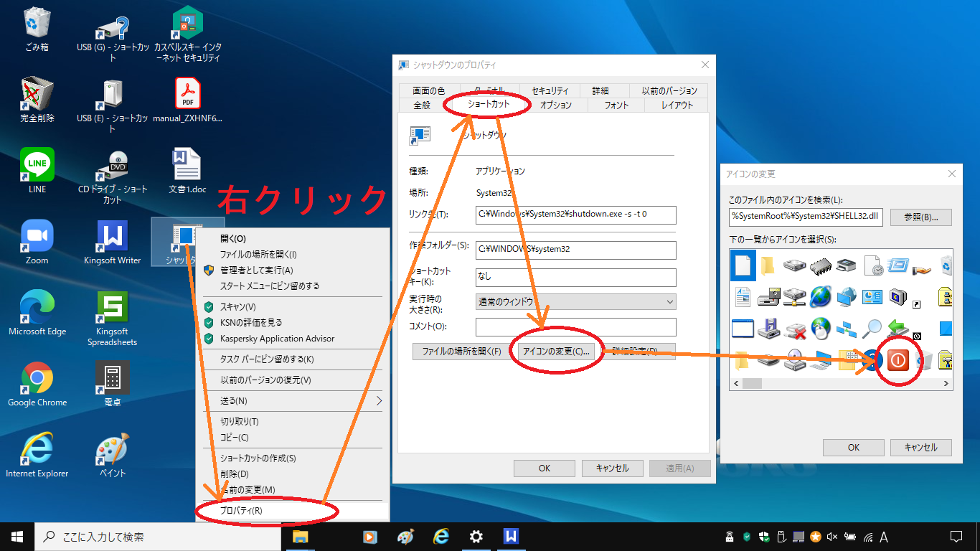This screenshot has height=551, width=980.
Task: Select the カスペルスキー インターネット セキュリティ desktop icon
Action: [188, 35]
